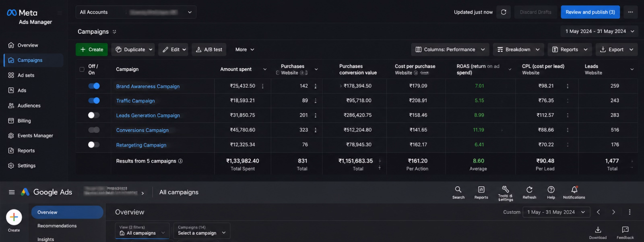Open the All Accounts dropdown

[136, 12]
